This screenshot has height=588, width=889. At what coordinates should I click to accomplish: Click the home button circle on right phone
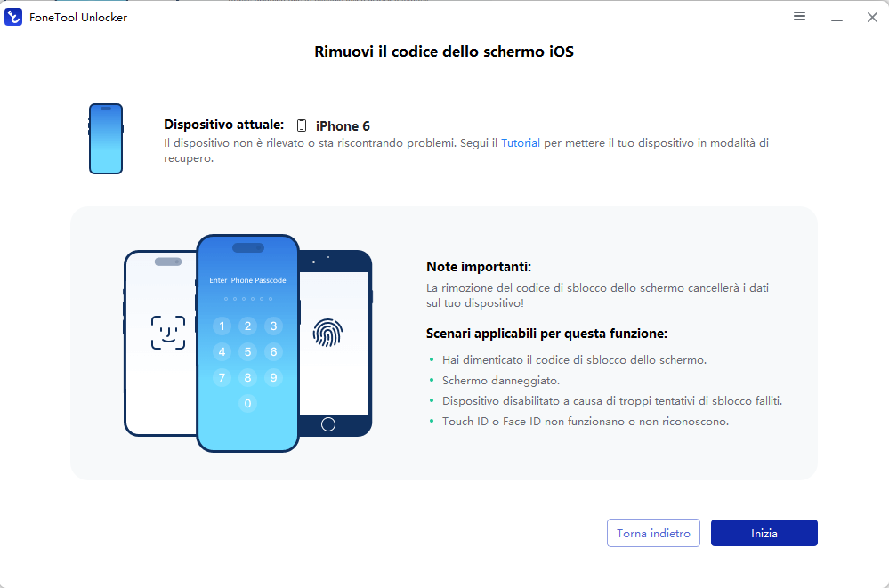click(328, 424)
